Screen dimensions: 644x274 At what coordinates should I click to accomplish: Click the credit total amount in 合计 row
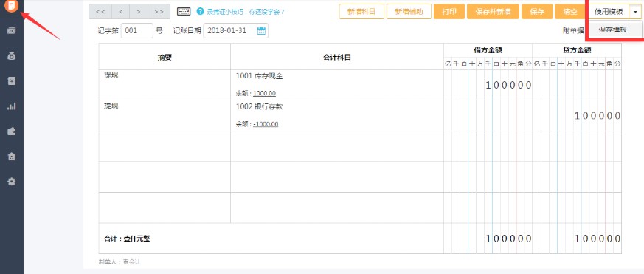point(598,239)
